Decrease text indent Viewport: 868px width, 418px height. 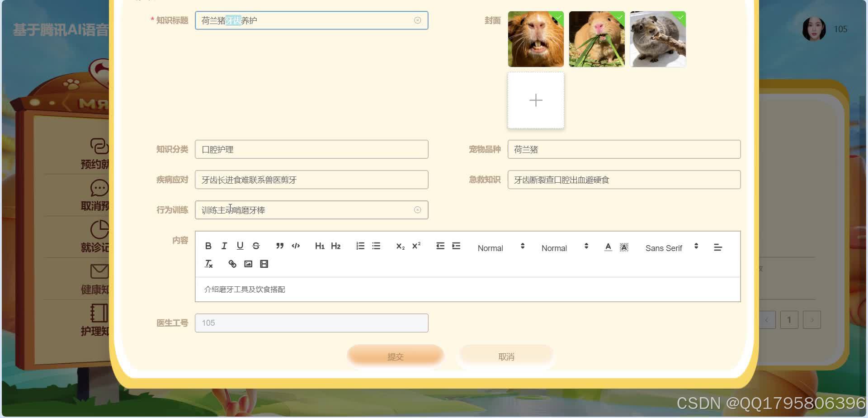[440, 246]
